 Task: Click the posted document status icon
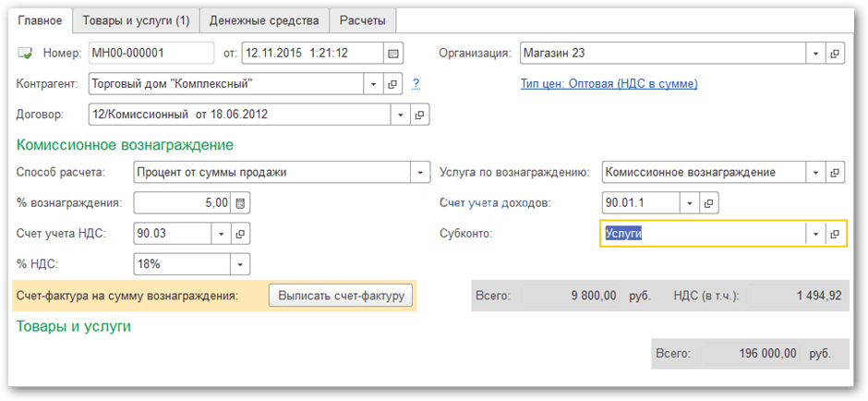25,54
